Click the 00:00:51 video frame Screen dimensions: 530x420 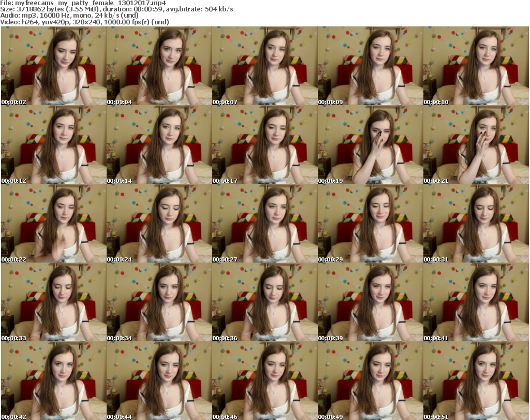tap(476, 381)
